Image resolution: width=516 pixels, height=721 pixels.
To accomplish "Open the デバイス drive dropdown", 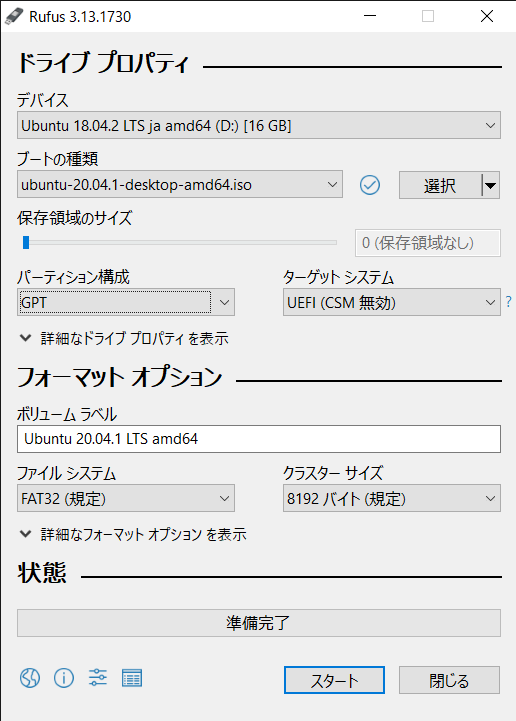I will point(259,125).
